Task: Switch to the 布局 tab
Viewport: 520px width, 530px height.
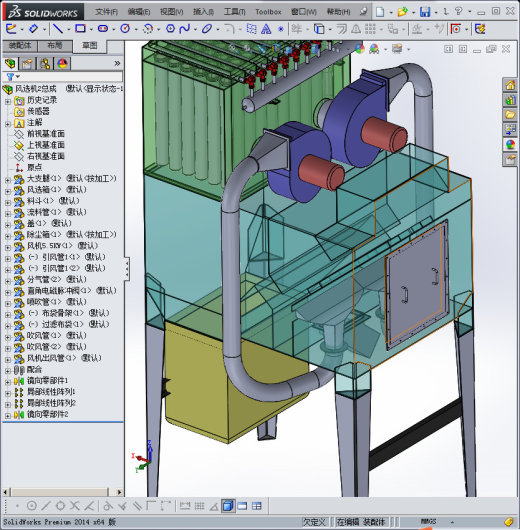Action: click(55, 46)
